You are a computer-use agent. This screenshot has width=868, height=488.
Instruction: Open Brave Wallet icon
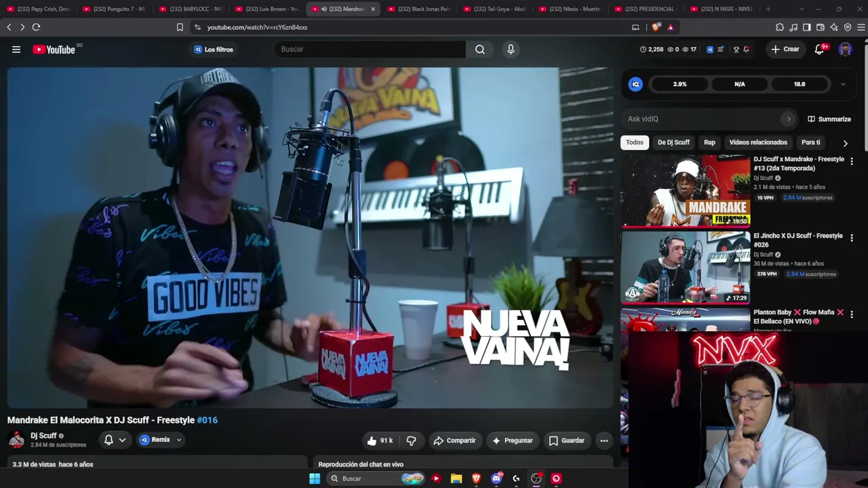pos(821,27)
